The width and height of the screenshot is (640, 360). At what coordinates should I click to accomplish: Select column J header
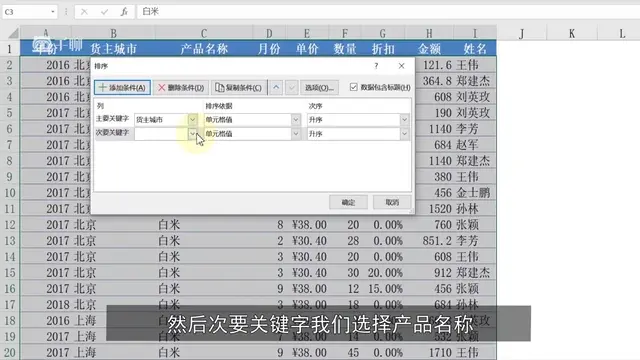522,33
